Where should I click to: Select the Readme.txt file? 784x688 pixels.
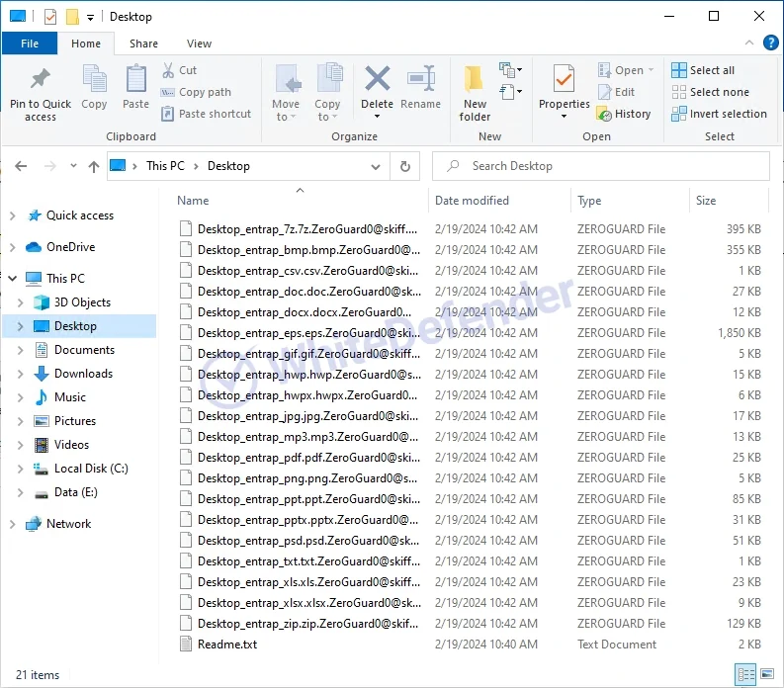coord(227,645)
